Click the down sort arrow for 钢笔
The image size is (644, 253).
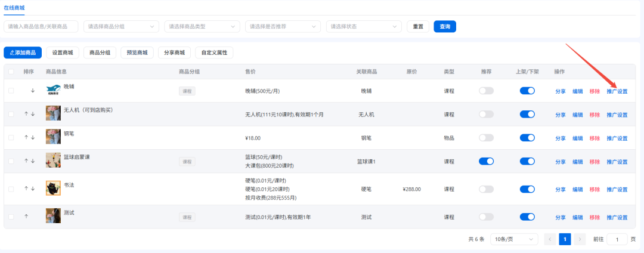(33, 137)
